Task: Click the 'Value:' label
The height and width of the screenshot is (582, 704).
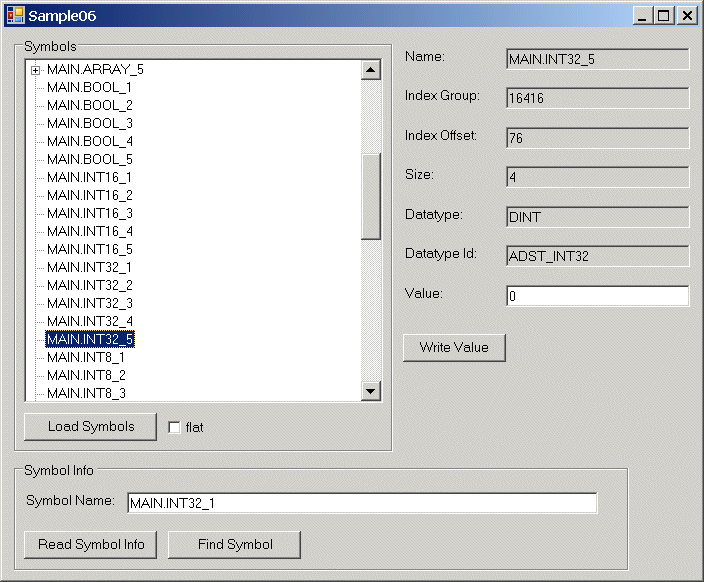Action: [423, 293]
